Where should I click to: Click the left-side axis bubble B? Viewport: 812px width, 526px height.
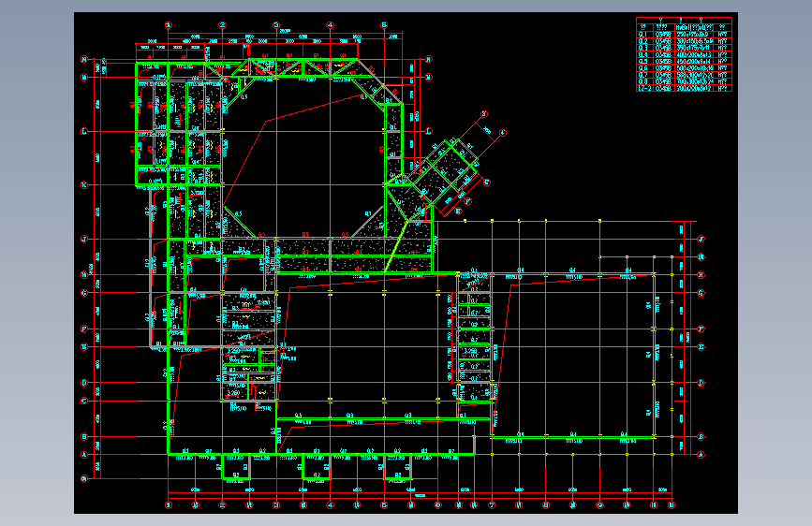(x=84, y=436)
